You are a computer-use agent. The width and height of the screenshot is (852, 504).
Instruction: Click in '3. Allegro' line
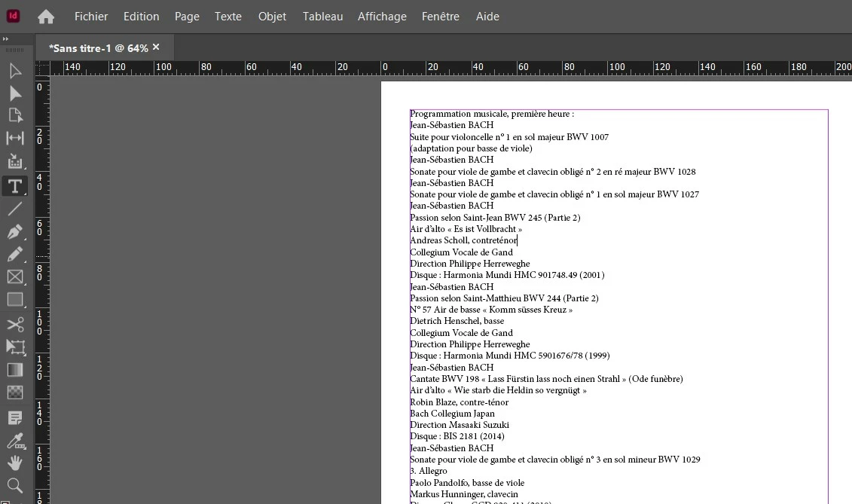tap(429, 471)
